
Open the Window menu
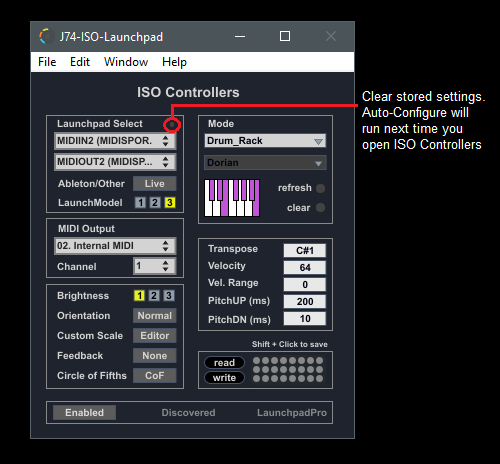point(126,62)
